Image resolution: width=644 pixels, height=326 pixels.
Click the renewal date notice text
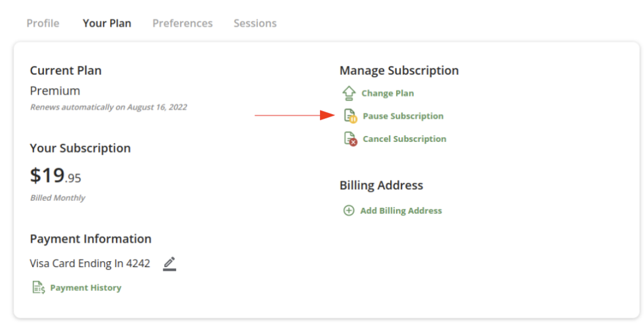click(108, 107)
